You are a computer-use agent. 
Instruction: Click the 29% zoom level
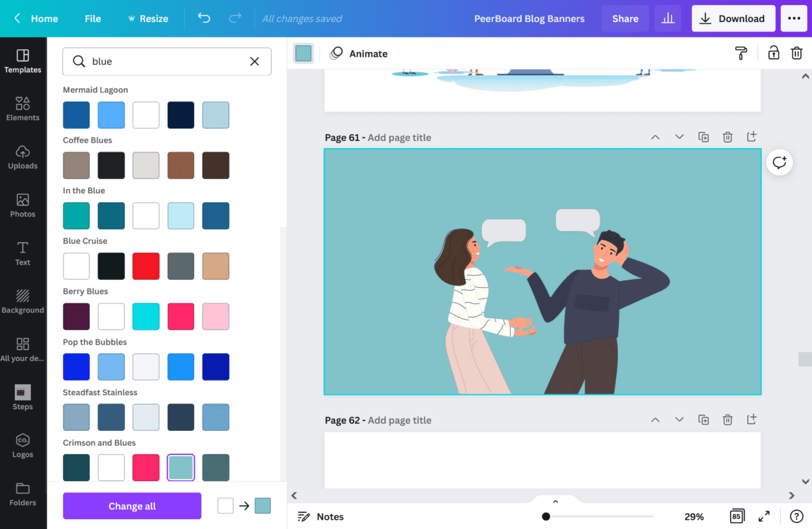pos(694,516)
